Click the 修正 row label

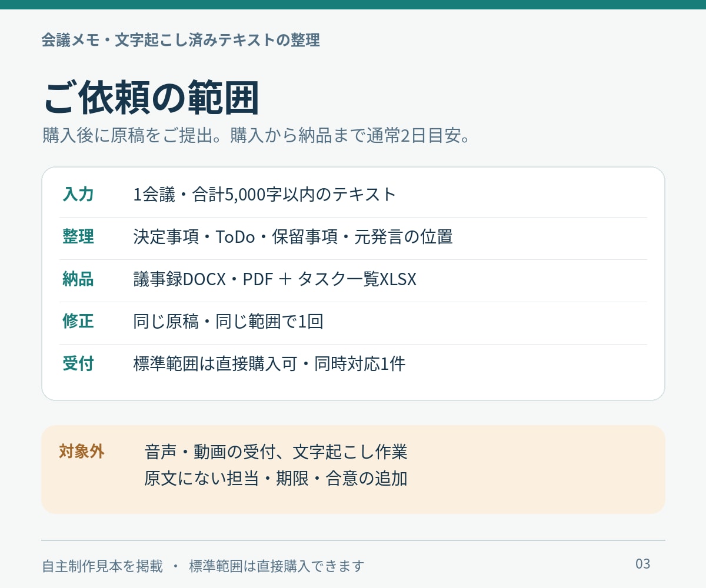pos(78,322)
